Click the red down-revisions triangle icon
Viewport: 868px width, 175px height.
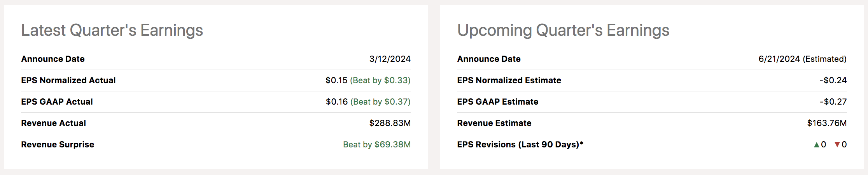(x=837, y=145)
